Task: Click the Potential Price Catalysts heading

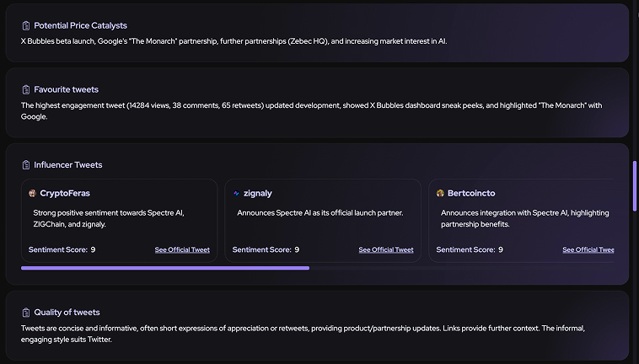Action: click(80, 25)
